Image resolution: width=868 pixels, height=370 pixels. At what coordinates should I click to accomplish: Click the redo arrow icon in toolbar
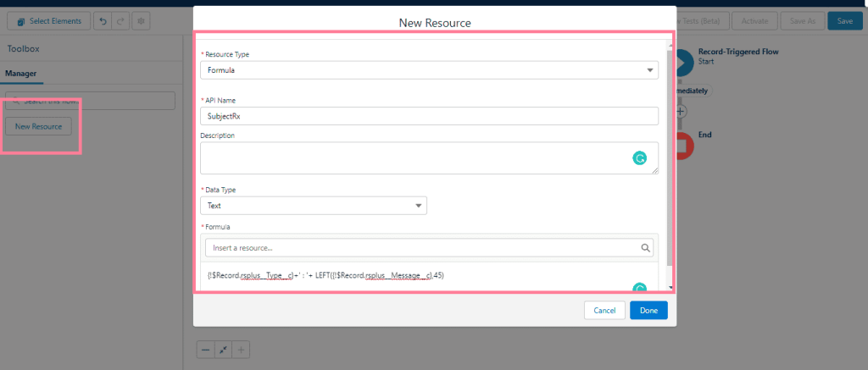coord(120,20)
